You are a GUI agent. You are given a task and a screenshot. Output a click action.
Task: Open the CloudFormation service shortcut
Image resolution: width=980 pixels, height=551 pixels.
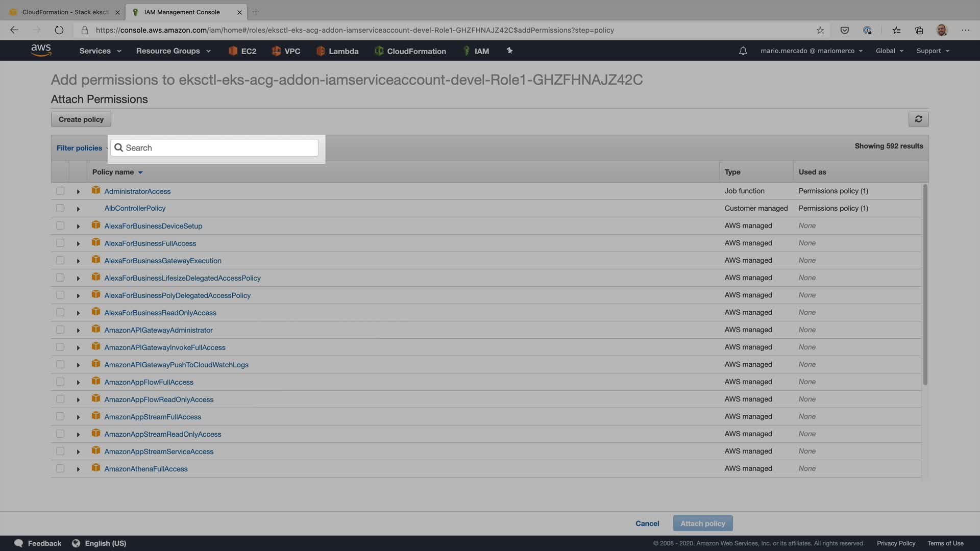coord(410,51)
